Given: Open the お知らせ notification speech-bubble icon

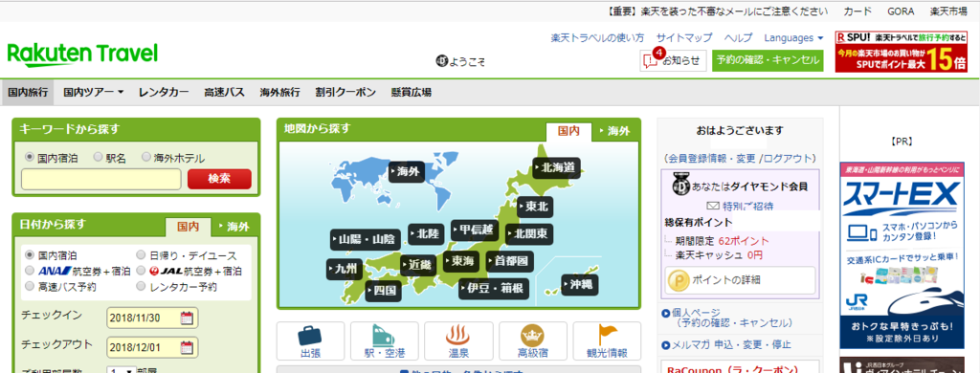Looking at the screenshot, I should pos(651,60).
